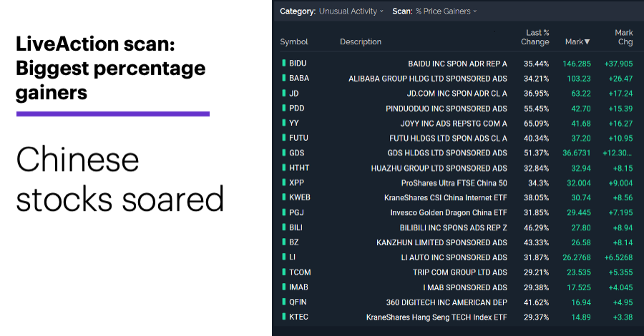
Task: Click the green indicator beside BABA
Action: [x=283, y=78]
